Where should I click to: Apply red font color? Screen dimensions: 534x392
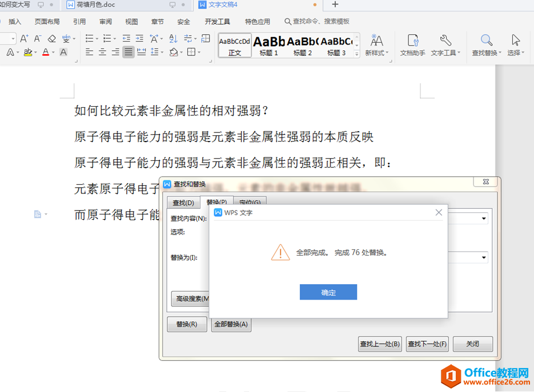click(46, 52)
